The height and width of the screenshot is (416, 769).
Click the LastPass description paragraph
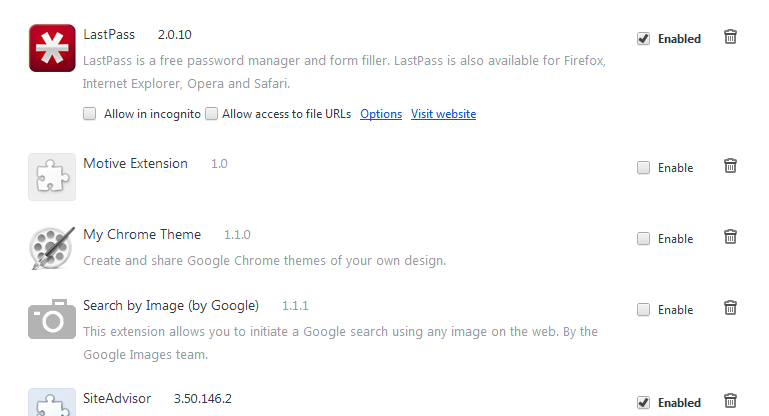tap(344, 72)
